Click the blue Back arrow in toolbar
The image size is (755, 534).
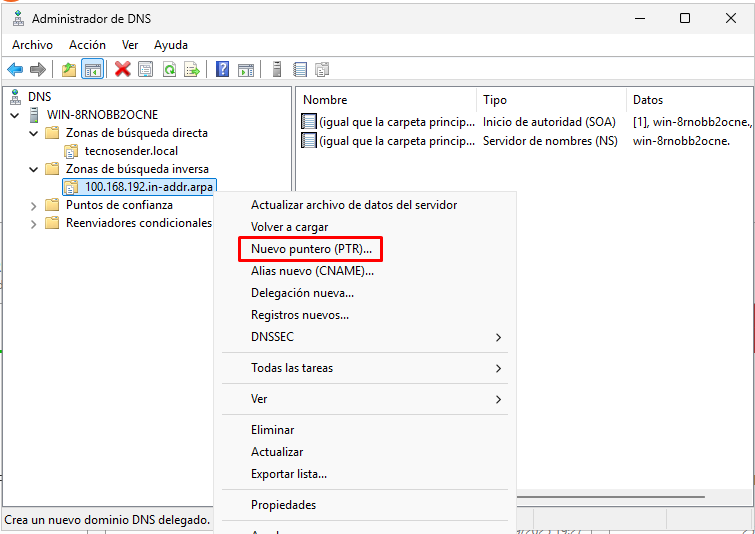pyautogui.click(x=15, y=69)
